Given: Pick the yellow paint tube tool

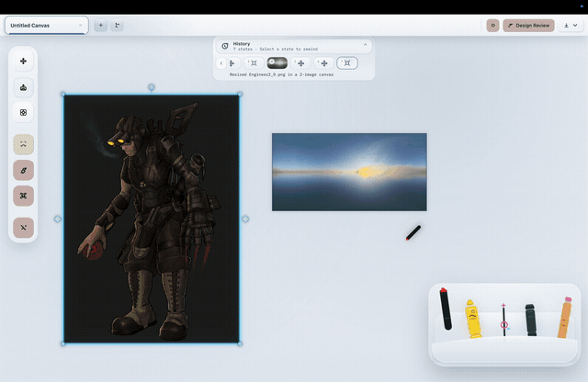Looking at the screenshot, I should click(x=473, y=319).
